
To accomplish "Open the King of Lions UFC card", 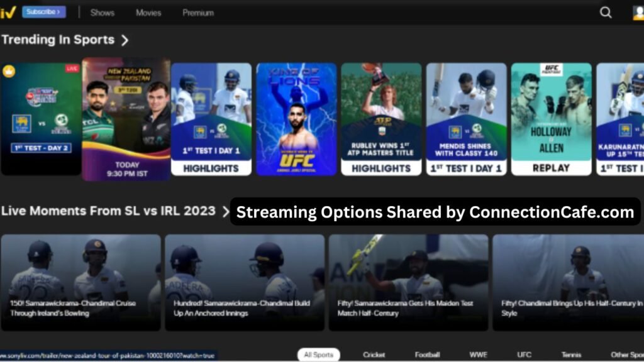I will [x=296, y=119].
